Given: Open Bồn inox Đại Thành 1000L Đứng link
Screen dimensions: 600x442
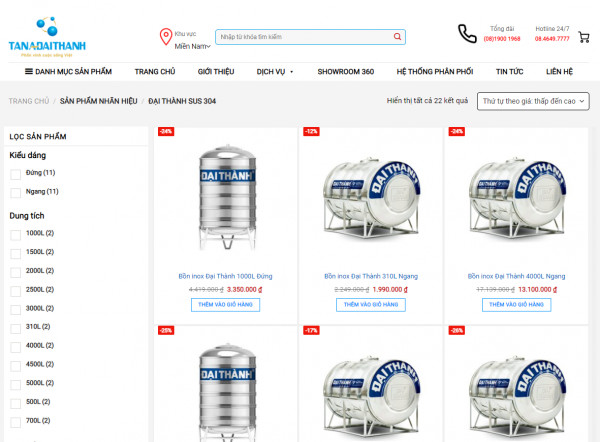Looking at the screenshot, I should pyautogui.click(x=225, y=276).
